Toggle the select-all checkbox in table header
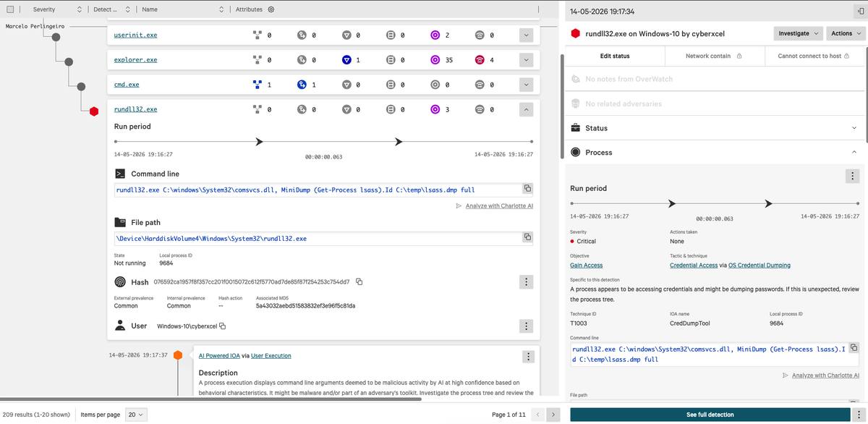The height and width of the screenshot is (424, 868). (9, 9)
